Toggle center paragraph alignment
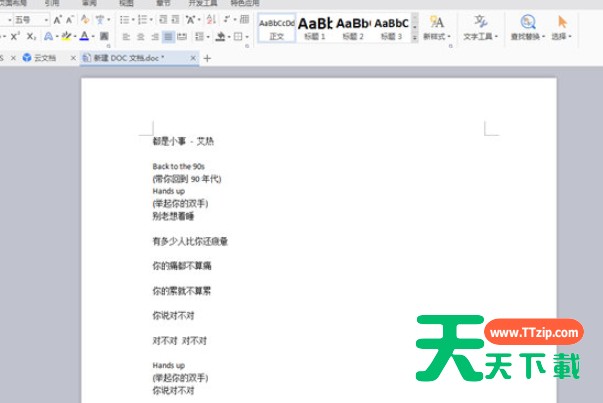Image resolution: width=603 pixels, height=403 pixels. tap(140, 37)
